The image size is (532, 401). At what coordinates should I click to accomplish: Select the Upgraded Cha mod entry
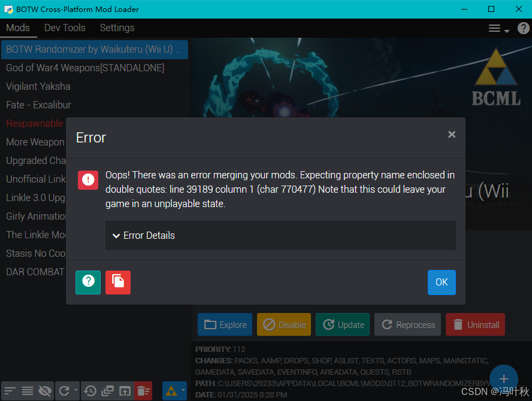point(34,160)
